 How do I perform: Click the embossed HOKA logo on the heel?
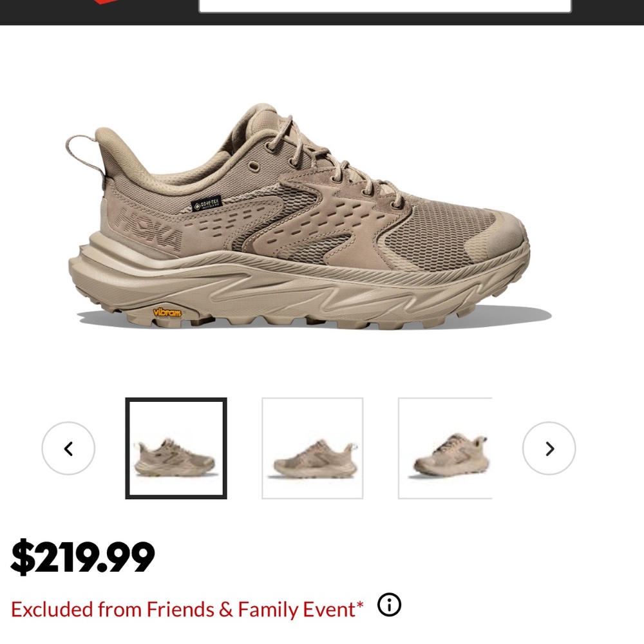(149, 229)
